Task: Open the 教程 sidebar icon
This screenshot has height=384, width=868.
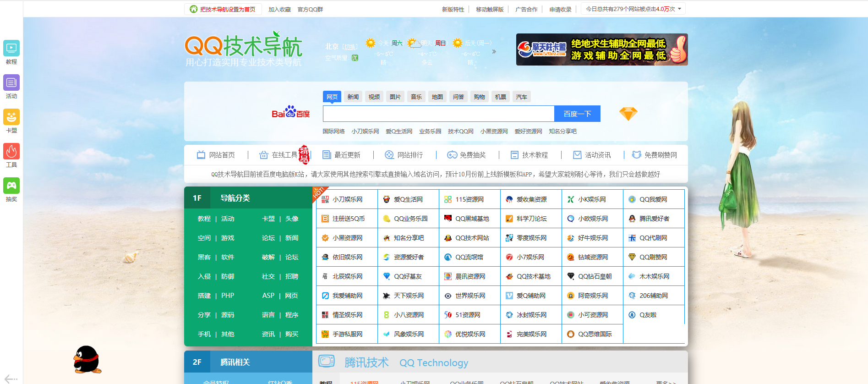Action: 11,48
